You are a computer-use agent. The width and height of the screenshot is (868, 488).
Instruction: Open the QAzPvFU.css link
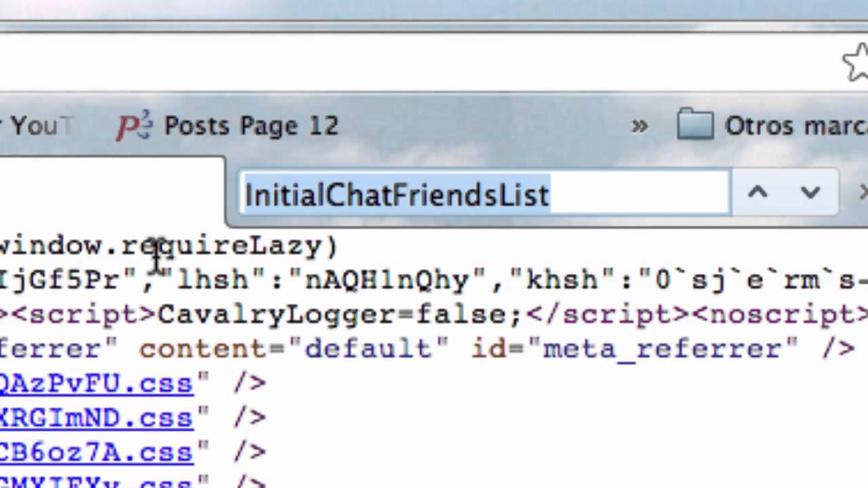pos(96,383)
